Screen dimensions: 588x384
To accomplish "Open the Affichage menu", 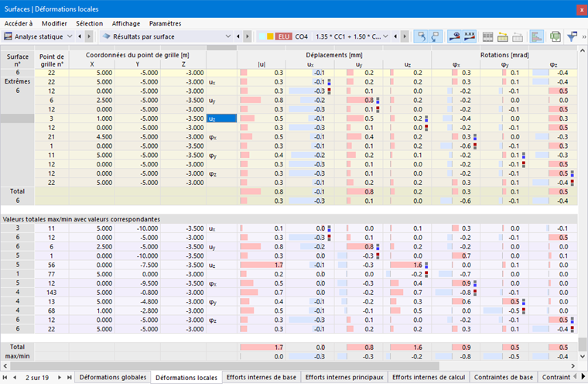I will click(126, 23).
